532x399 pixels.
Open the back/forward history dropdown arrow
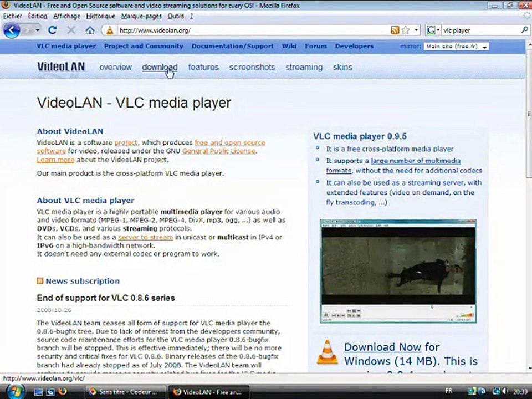click(x=38, y=30)
